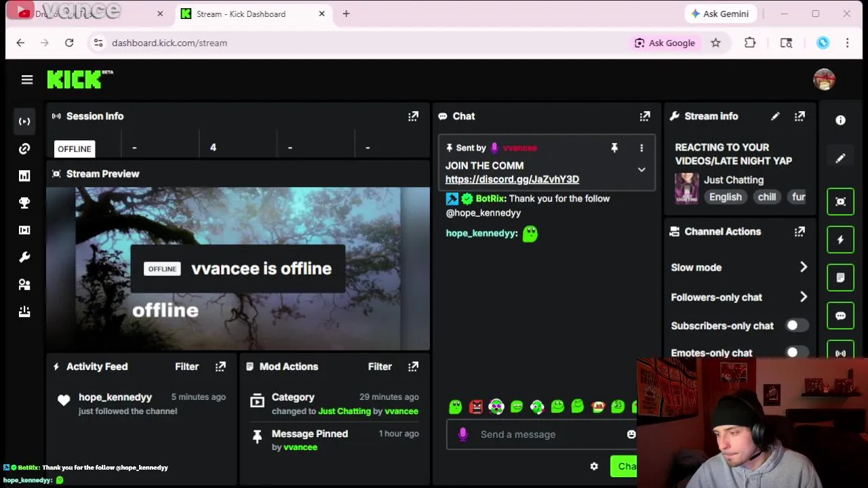This screenshot has width=868, height=488.
Task: Open the Chrome three-dot menu
Action: click(x=847, y=43)
